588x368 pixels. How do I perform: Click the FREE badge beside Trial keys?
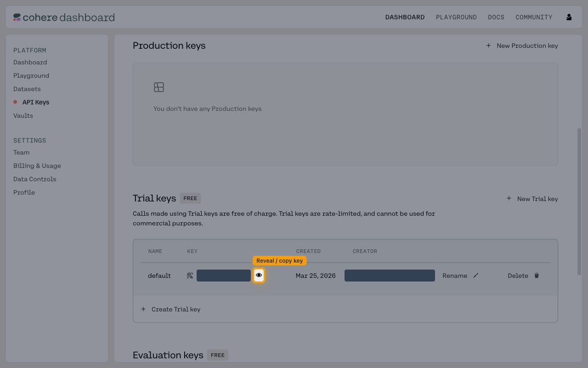point(190,198)
